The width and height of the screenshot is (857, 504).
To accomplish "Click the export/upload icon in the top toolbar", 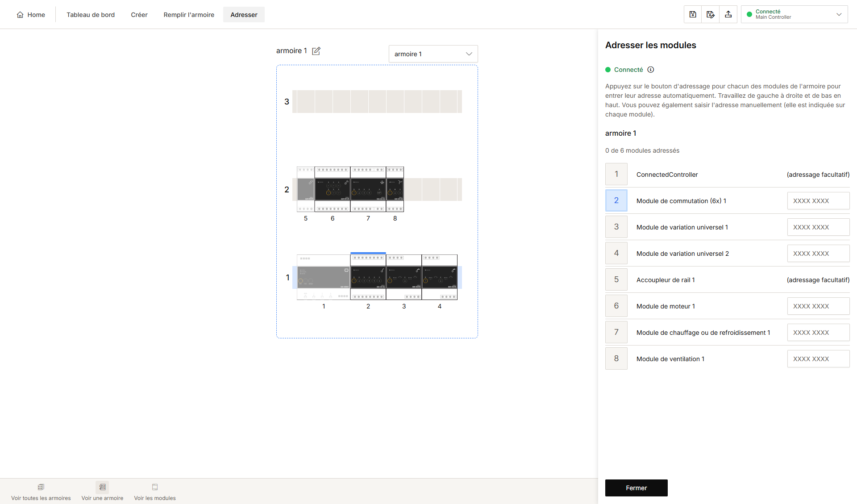I will click(x=728, y=14).
